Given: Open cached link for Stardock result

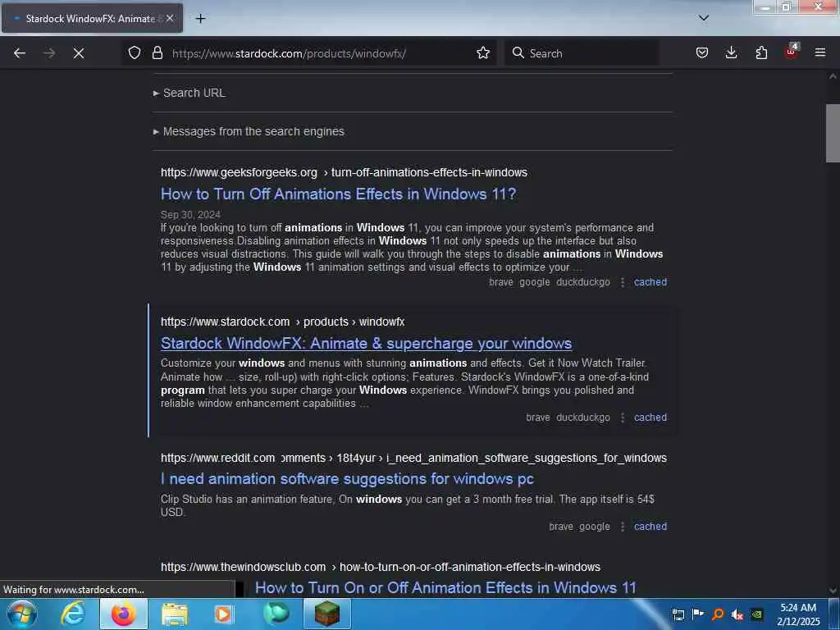Looking at the screenshot, I should pos(651,418).
